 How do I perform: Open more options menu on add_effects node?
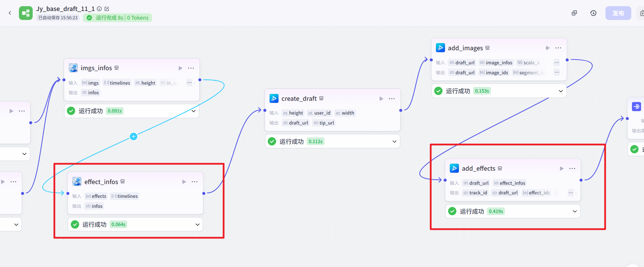point(572,169)
